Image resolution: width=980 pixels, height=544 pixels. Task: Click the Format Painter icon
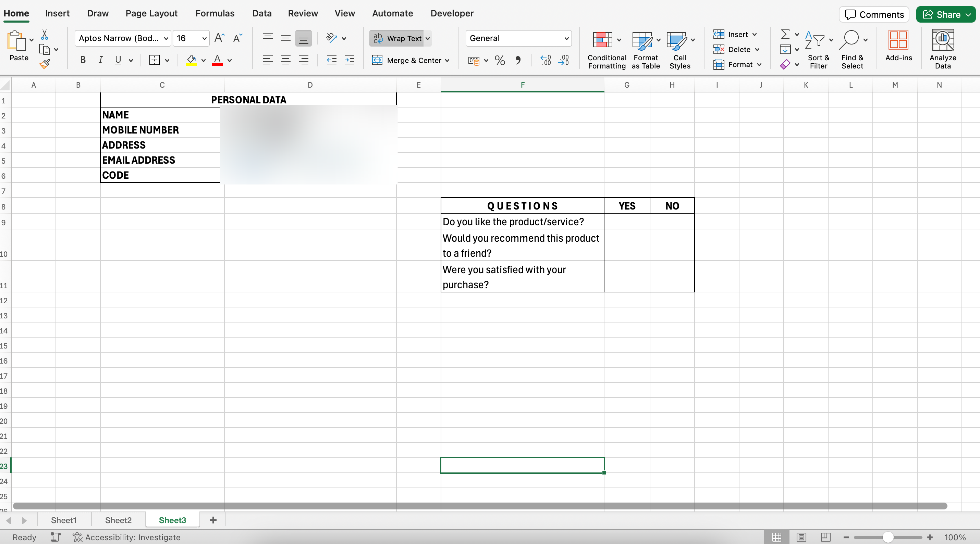45,64
